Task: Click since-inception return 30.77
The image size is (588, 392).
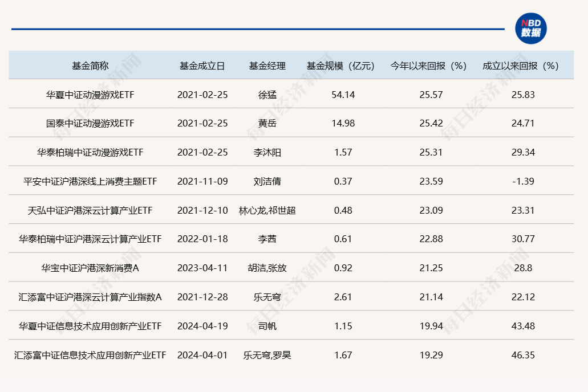Action: tap(523, 239)
